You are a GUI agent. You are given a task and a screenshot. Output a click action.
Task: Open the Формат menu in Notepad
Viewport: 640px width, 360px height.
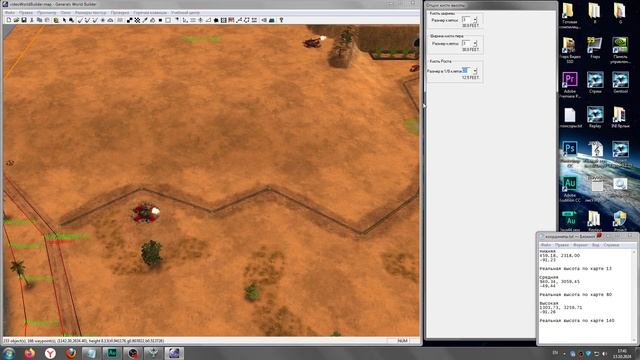coord(580,245)
